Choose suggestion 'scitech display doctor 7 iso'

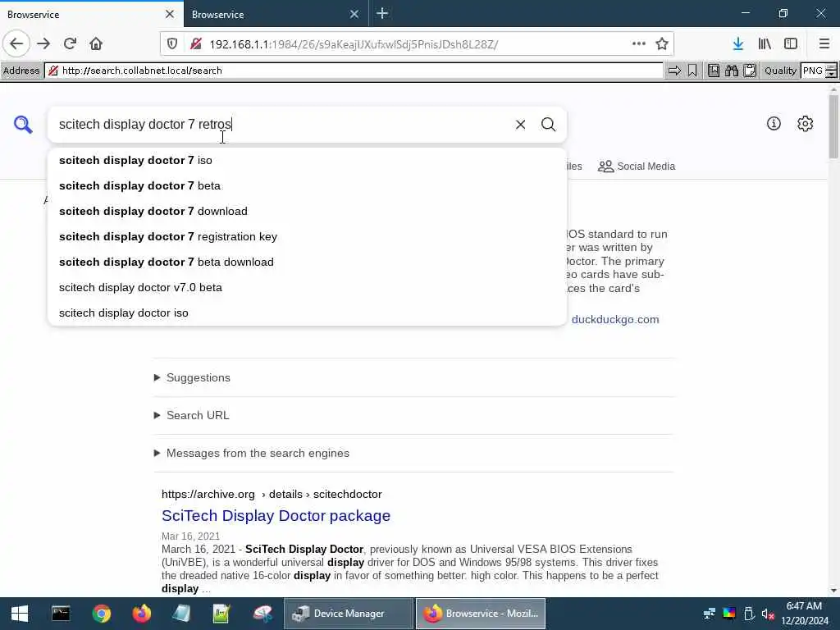pyautogui.click(x=307, y=160)
